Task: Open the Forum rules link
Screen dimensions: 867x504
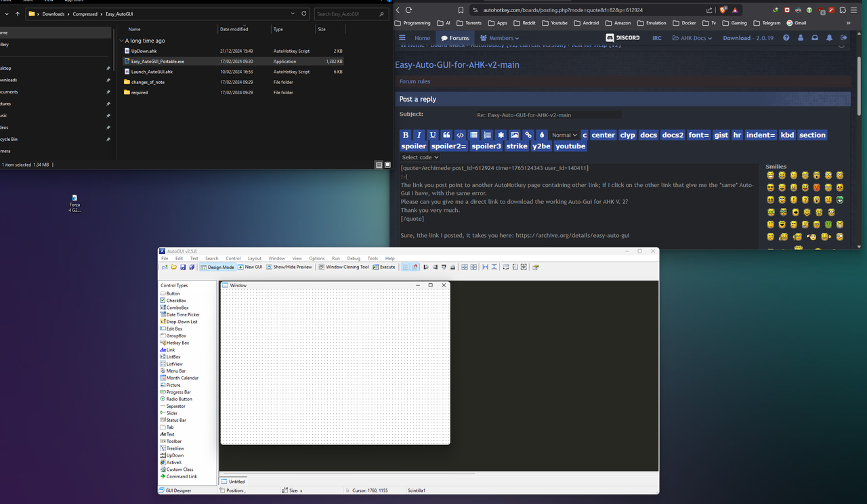Action: (x=415, y=81)
